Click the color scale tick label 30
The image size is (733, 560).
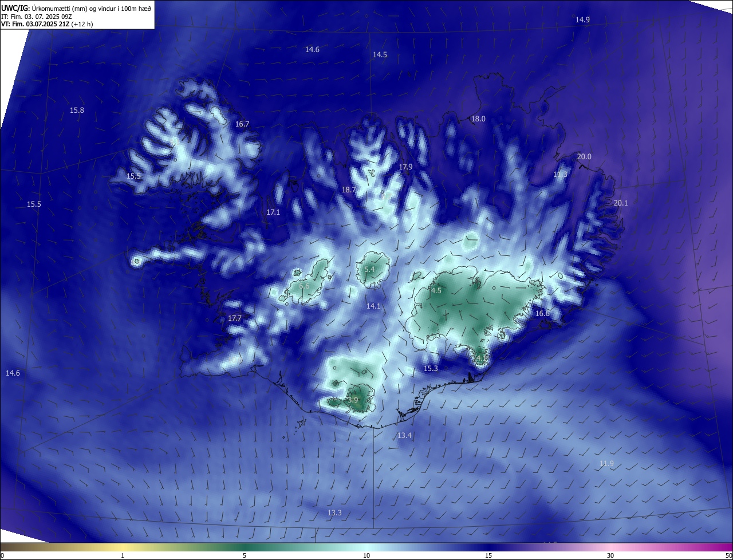click(610, 556)
